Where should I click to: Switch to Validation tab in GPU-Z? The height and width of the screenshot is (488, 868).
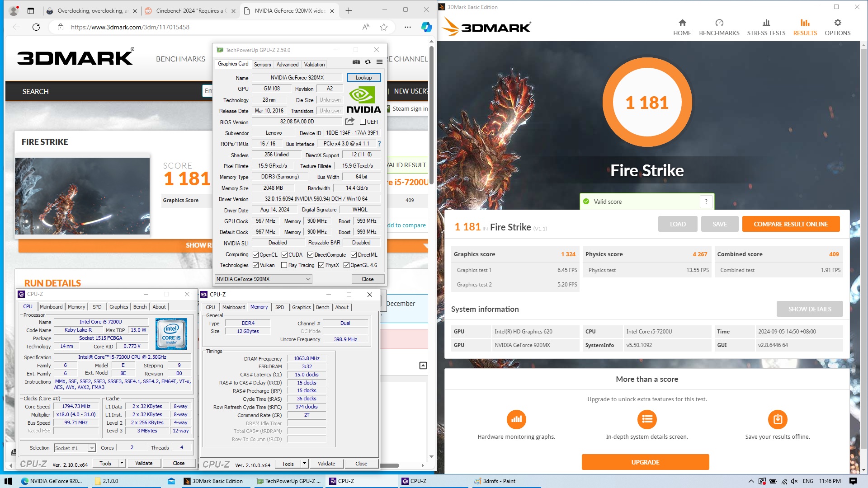[x=314, y=65]
